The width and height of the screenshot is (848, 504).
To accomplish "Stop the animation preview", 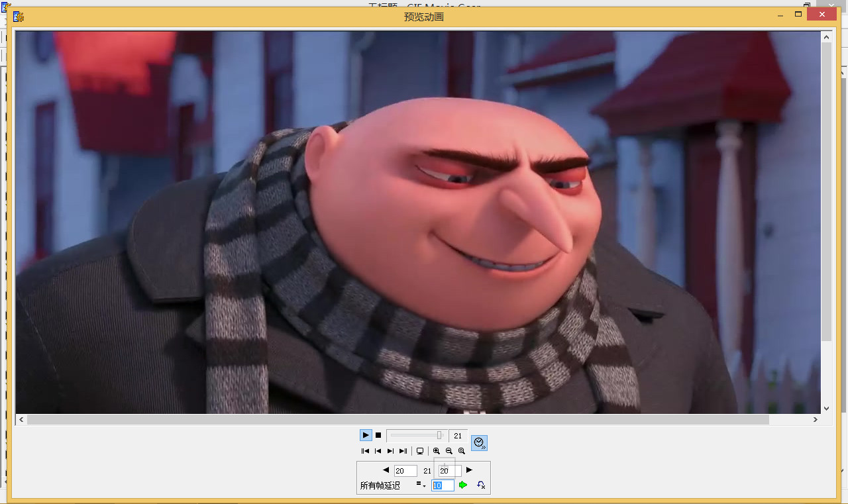I will tap(378, 435).
